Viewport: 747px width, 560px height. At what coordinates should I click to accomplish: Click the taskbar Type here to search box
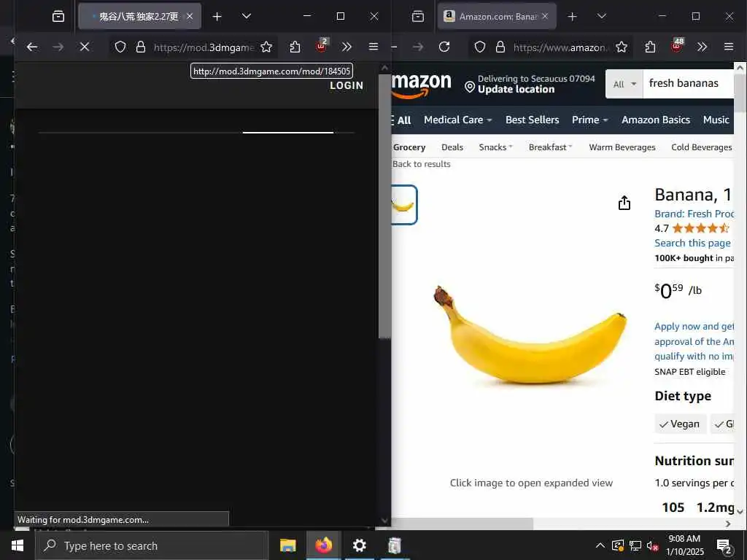[x=152, y=545]
